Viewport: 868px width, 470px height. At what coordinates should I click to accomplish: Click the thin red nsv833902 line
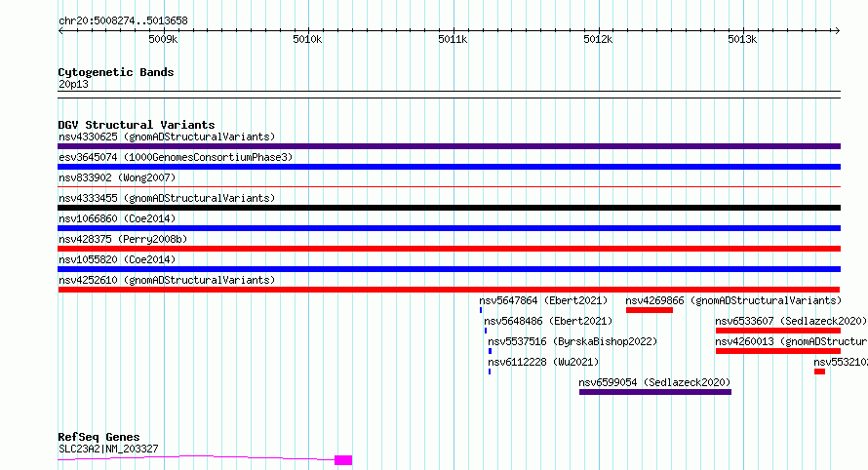click(449, 186)
